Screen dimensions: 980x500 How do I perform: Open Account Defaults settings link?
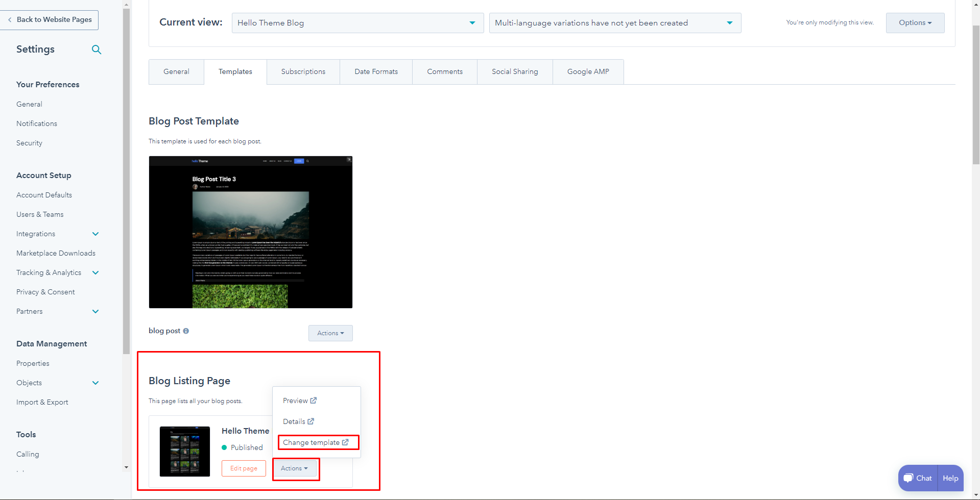(44, 195)
